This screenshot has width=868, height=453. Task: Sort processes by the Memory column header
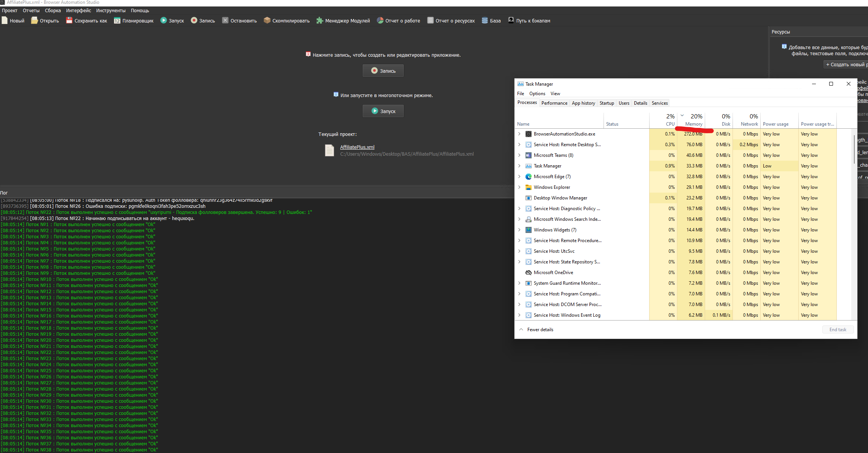click(x=693, y=124)
